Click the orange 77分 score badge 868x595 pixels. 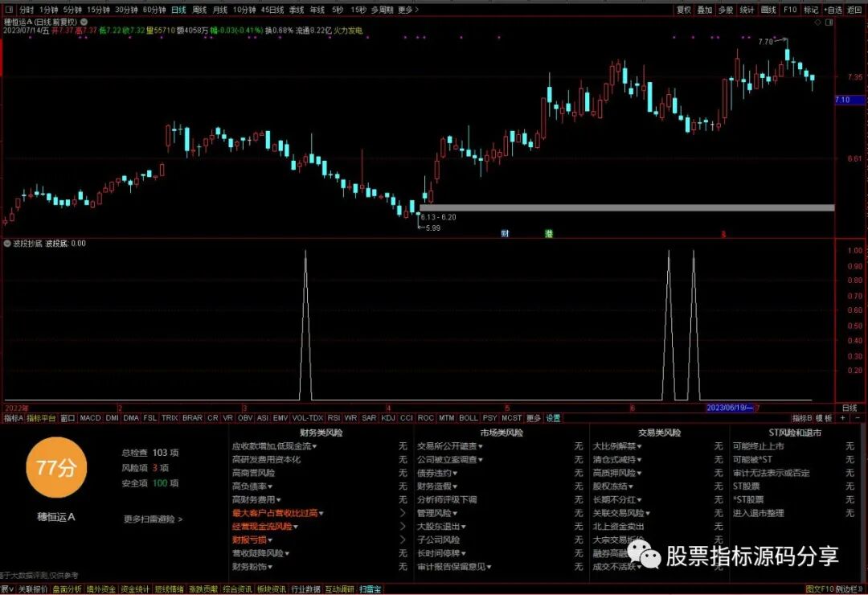(56, 468)
